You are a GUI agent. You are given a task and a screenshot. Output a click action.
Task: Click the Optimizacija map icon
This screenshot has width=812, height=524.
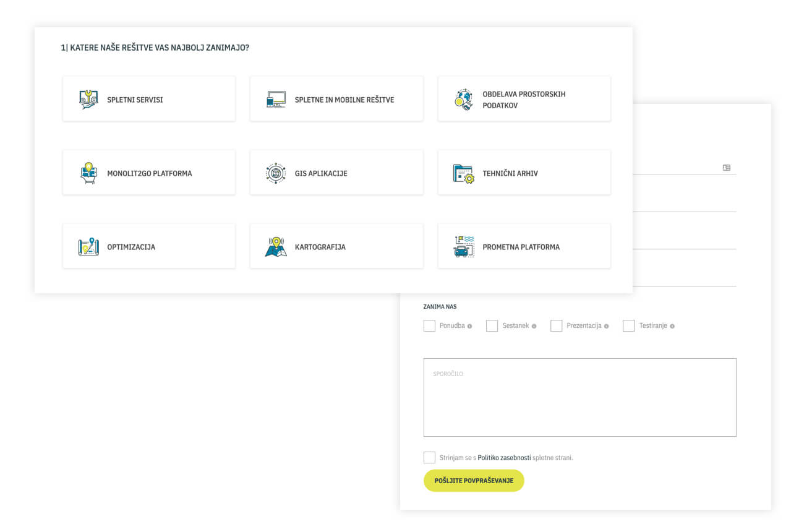(88, 247)
